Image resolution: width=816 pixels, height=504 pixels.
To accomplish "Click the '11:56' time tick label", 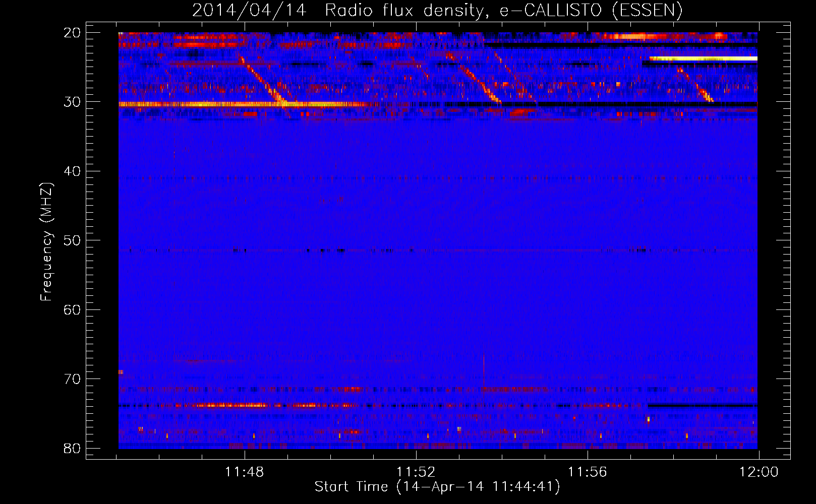I will (x=588, y=472).
